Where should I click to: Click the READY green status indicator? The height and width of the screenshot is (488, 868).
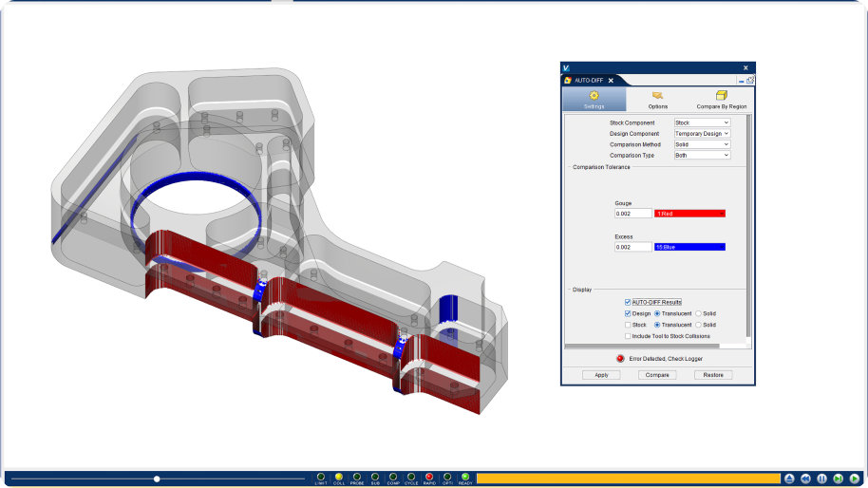coord(465,477)
